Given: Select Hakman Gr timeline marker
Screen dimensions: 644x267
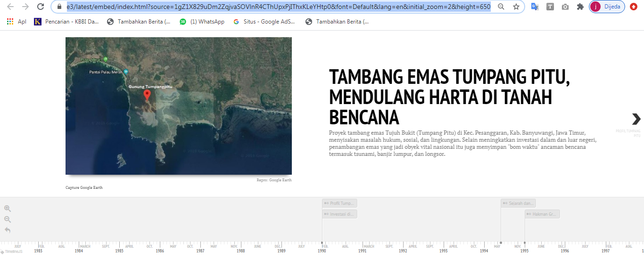Looking at the screenshot, I should [x=542, y=214].
